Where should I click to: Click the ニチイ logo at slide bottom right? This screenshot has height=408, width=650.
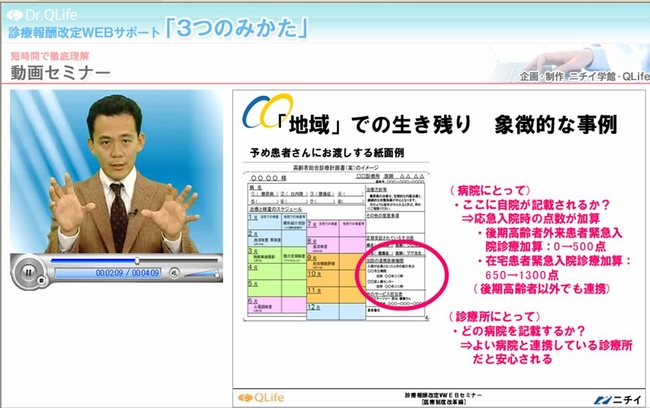click(x=605, y=398)
